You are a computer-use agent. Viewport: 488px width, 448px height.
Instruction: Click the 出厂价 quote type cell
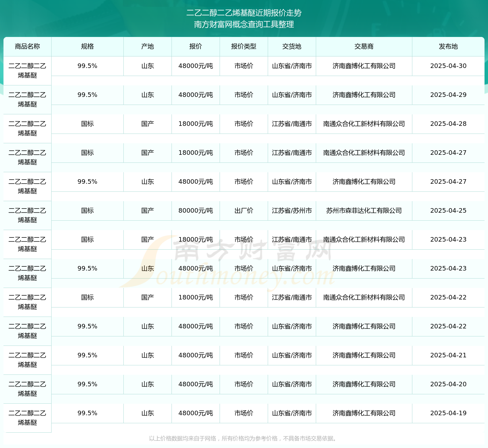point(244,211)
